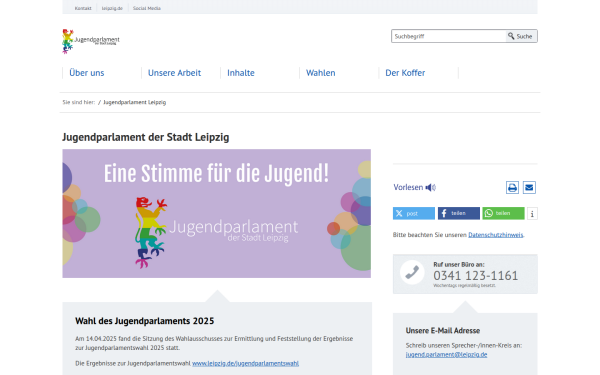This screenshot has height=375, width=600.
Task: Share on X with the post button
Action: (x=414, y=214)
